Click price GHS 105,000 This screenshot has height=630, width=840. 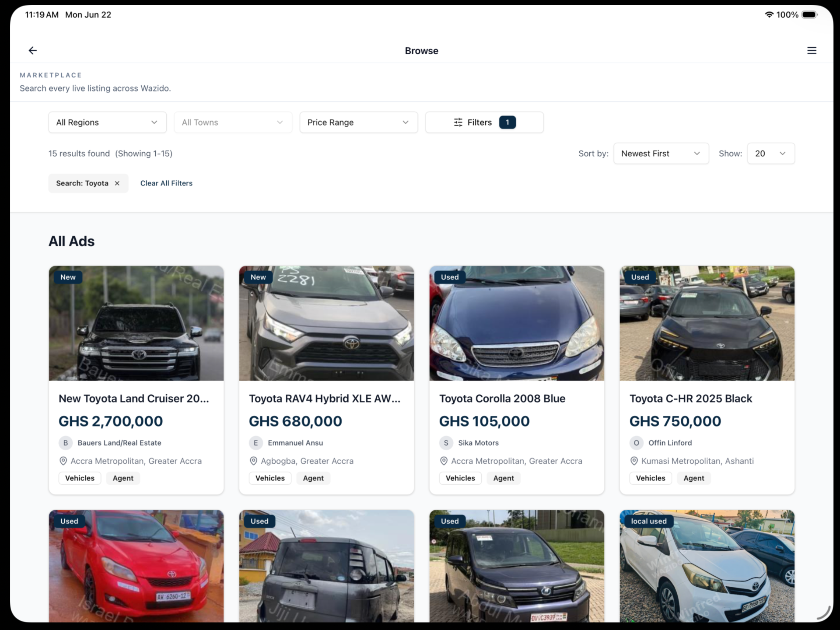484,421
